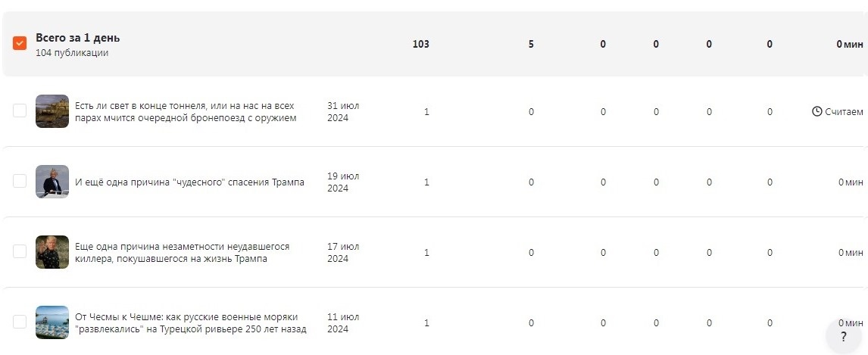Open article "И ещё одна причина чудесного спасения"
Screen dimensions: 868x355
click(189, 182)
